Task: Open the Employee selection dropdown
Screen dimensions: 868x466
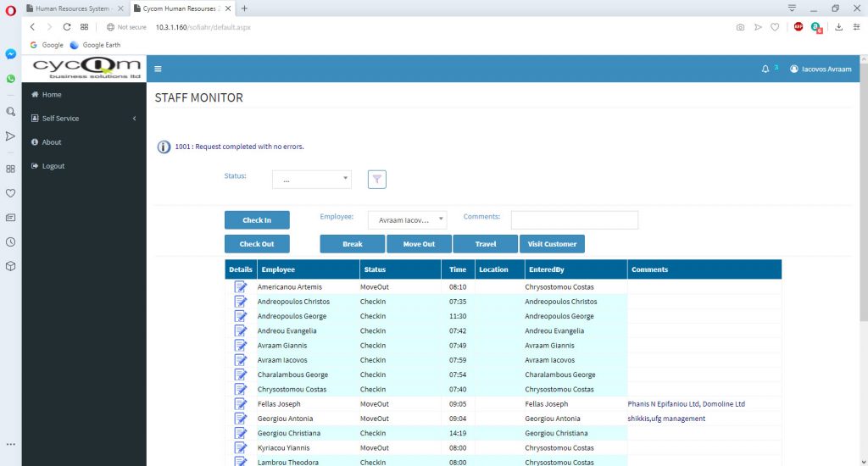Action: [x=408, y=219]
